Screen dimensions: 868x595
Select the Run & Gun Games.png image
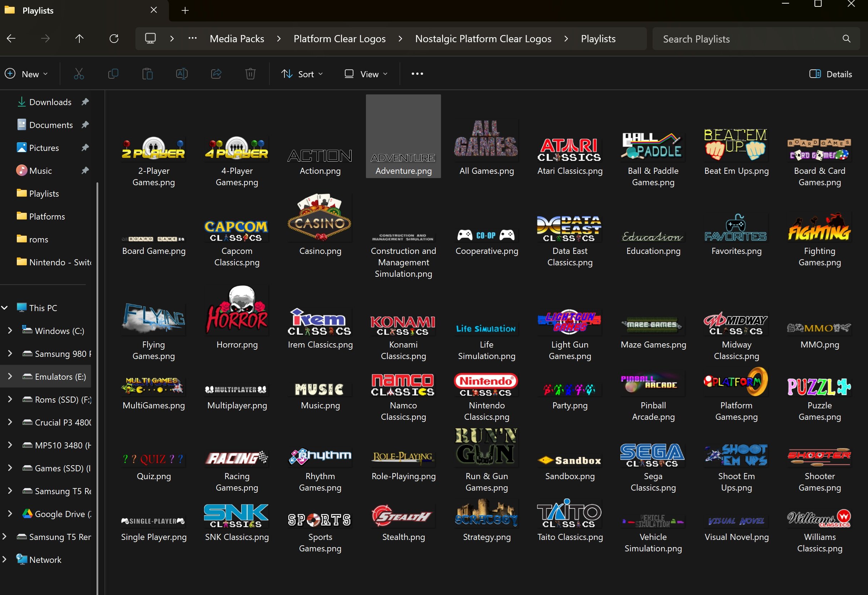point(486,447)
